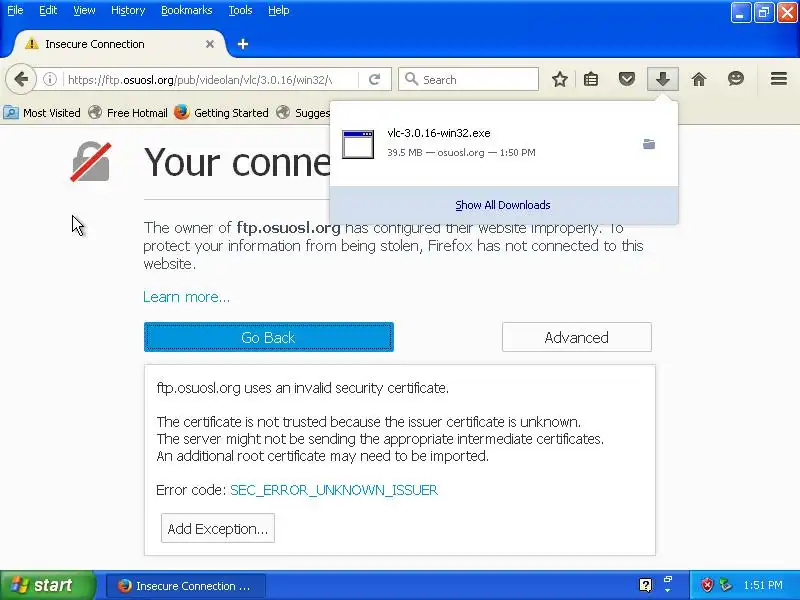Viewport: 800px width, 600px height.
Task: Click the SEC_ERROR_UNKNOWN_ISSUER error code link
Action: 334,490
